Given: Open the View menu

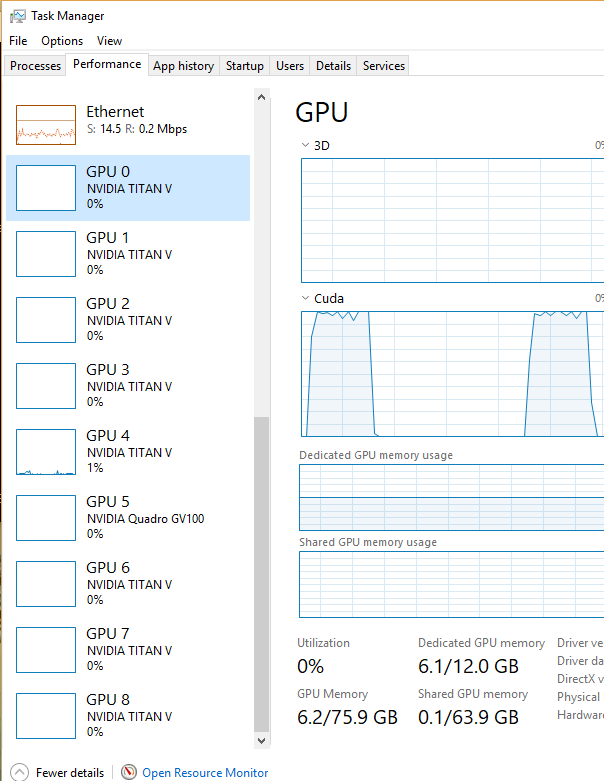Looking at the screenshot, I should click(109, 41).
